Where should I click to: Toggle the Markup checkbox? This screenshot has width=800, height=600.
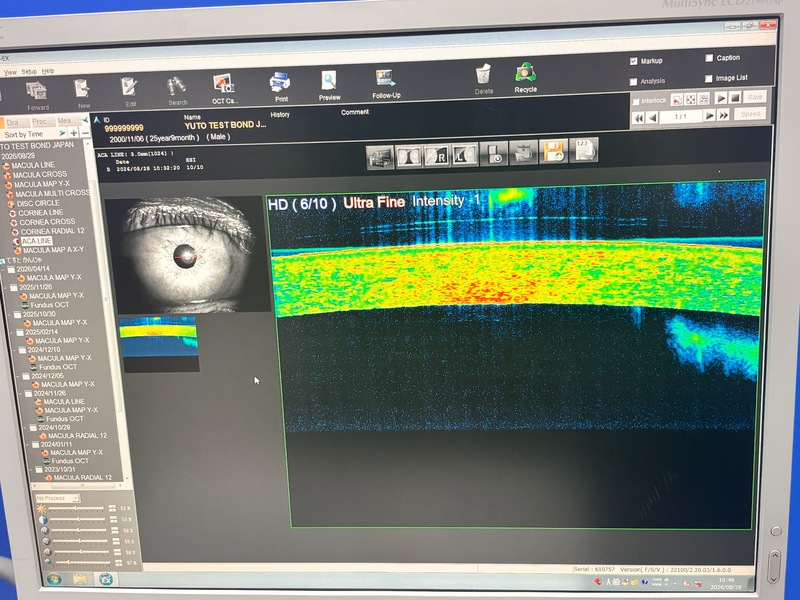pos(633,61)
